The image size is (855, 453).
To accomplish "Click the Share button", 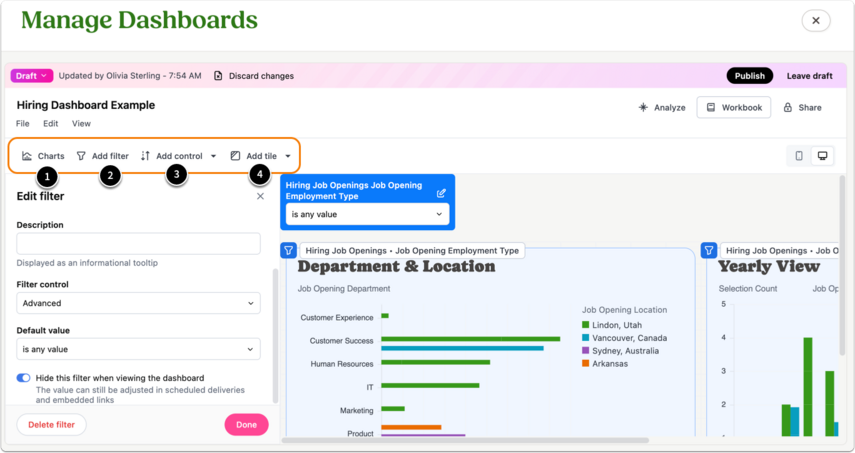I will coord(803,107).
